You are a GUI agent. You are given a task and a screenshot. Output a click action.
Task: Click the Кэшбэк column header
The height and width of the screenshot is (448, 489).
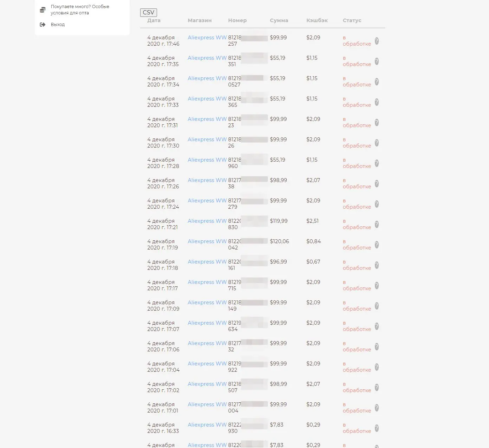coord(317,20)
